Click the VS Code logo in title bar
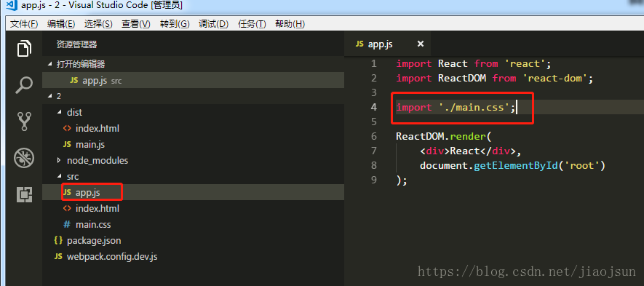 tap(12, 6)
